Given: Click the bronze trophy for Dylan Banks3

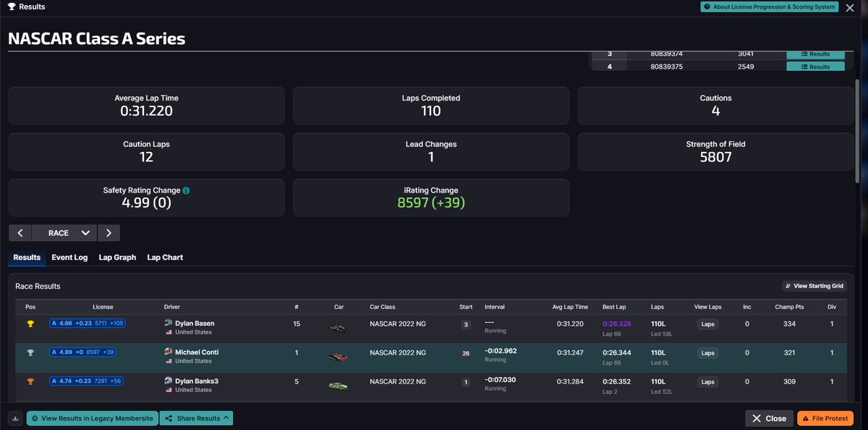Looking at the screenshot, I should click(30, 381).
